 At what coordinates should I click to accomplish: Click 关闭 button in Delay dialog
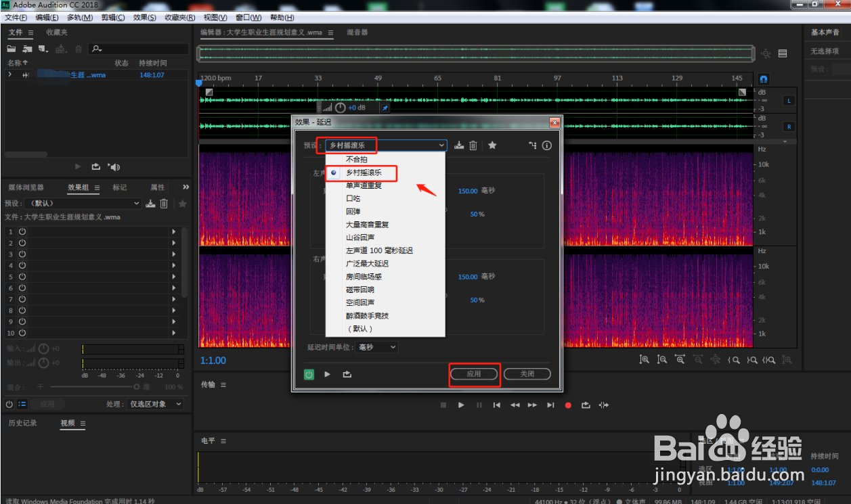[x=527, y=373]
